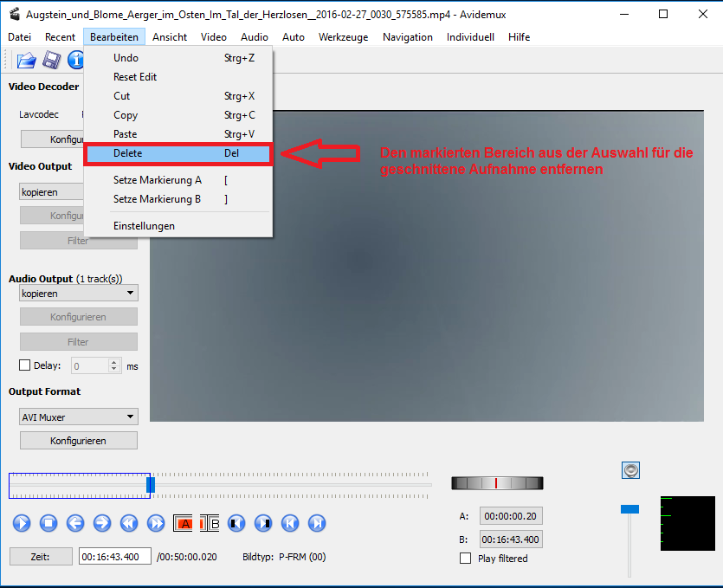
Task: Jump to the last frame button
Action: [x=318, y=523]
